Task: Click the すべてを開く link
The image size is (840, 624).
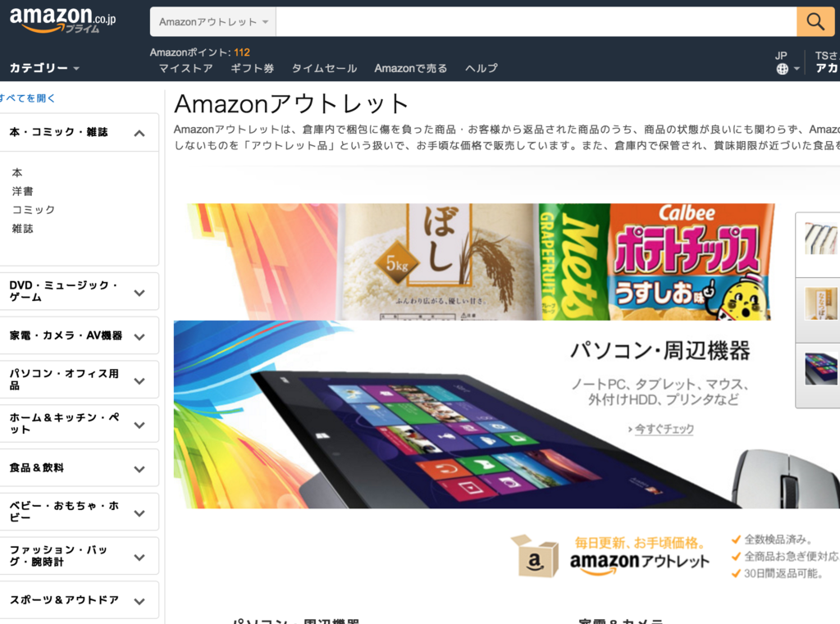Action: coord(27,98)
